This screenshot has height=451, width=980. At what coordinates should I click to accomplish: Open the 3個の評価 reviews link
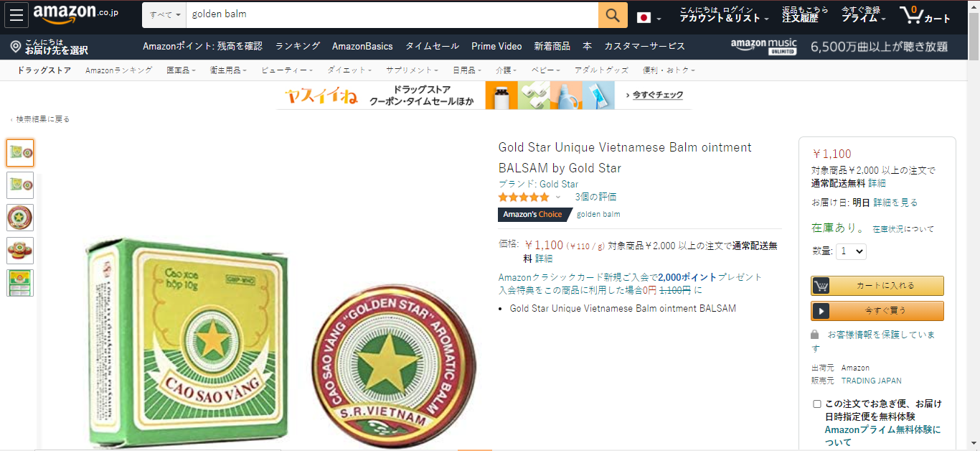pos(595,197)
